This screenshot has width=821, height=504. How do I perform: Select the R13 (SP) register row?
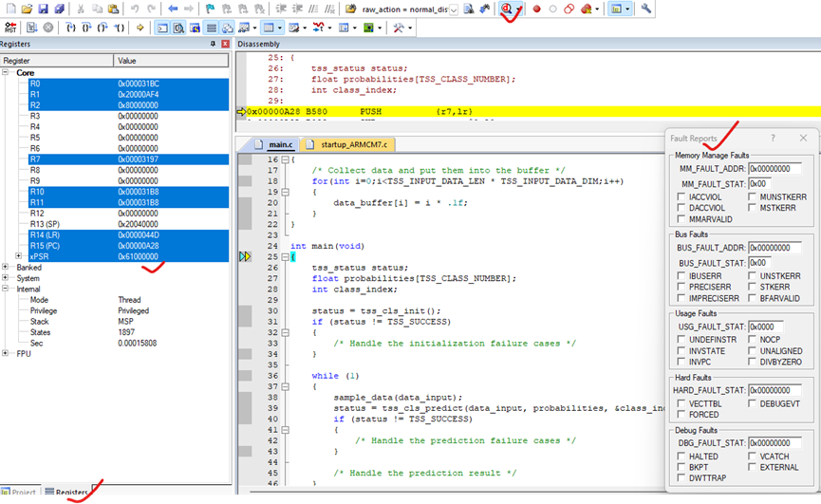click(128, 224)
